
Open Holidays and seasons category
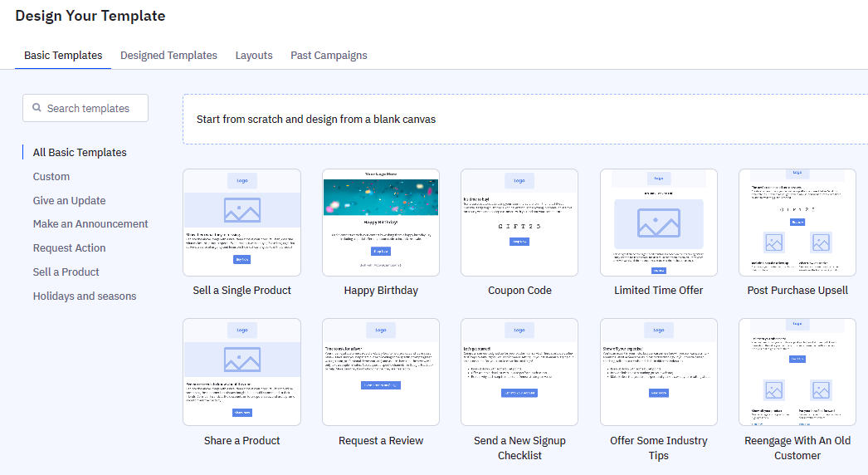(x=84, y=296)
